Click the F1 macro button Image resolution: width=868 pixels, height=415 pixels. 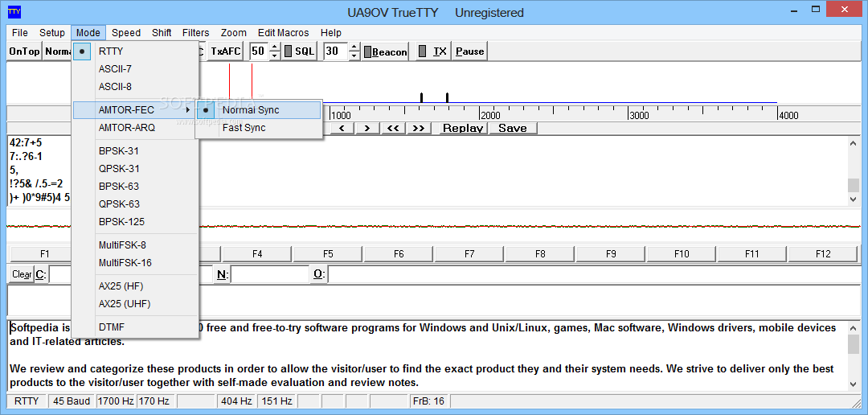click(x=41, y=254)
